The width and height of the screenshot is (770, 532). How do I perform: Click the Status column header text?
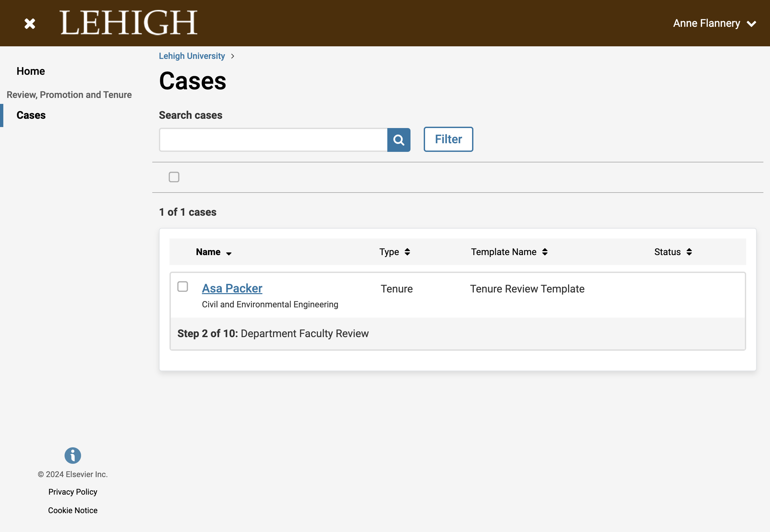point(667,252)
